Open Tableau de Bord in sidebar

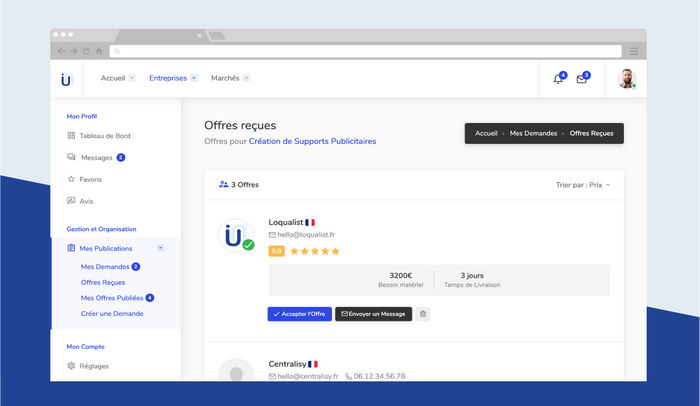pos(104,136)
